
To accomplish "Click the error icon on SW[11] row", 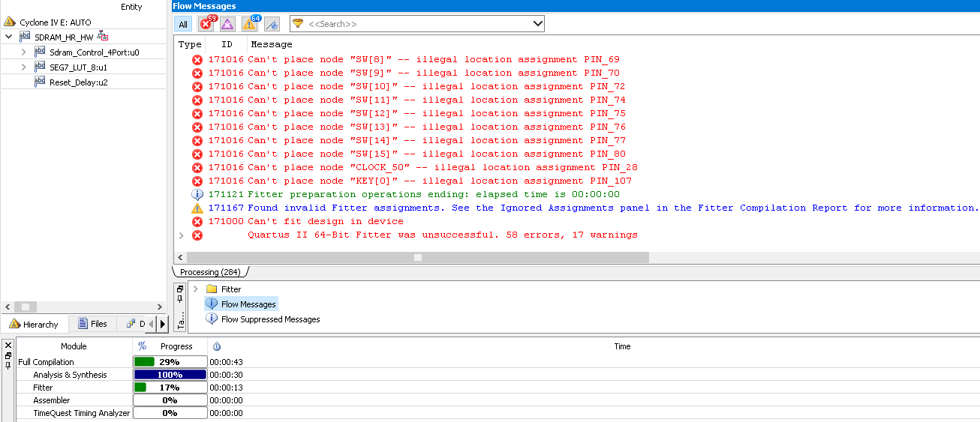I will tap(197, 100).
